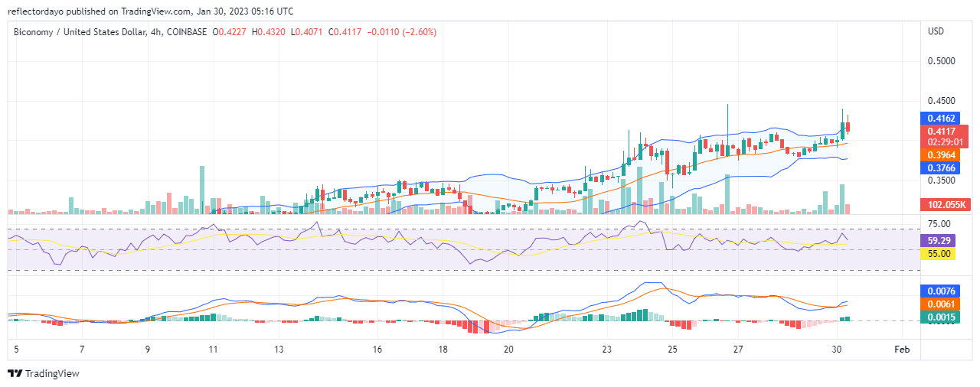
Task: Click date label 25 on time axis
Action: 672,348
